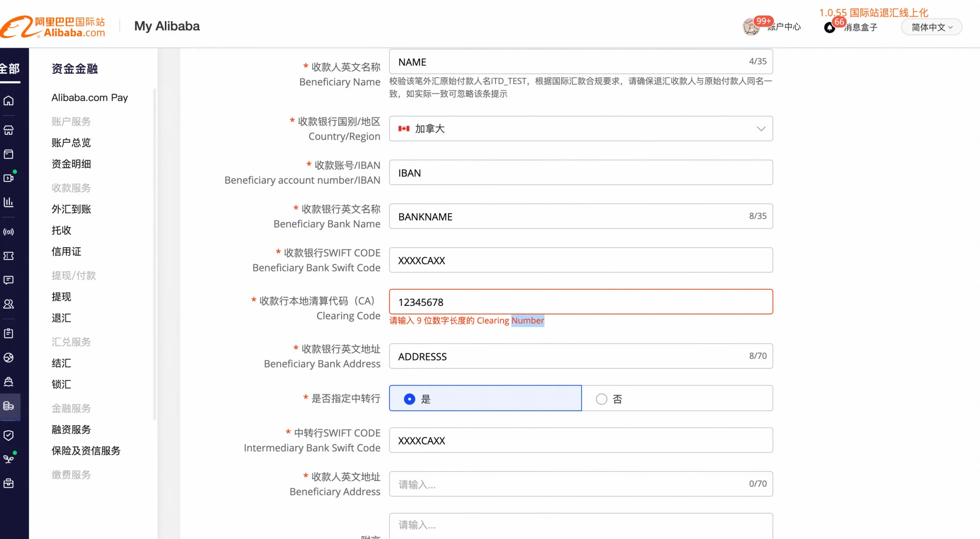This screenshot has width=980, height=539.
Task: Click the Clearing Code input field
Action: pos(581,302)
